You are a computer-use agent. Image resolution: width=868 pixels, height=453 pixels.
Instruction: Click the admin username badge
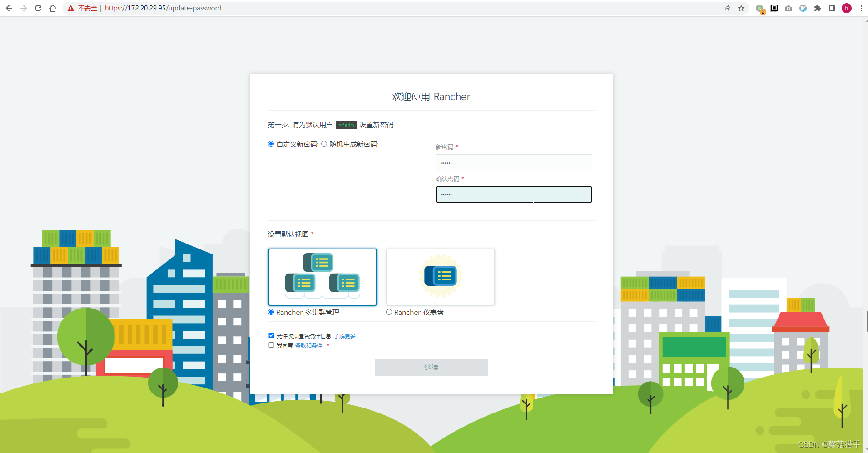[346, 125]
